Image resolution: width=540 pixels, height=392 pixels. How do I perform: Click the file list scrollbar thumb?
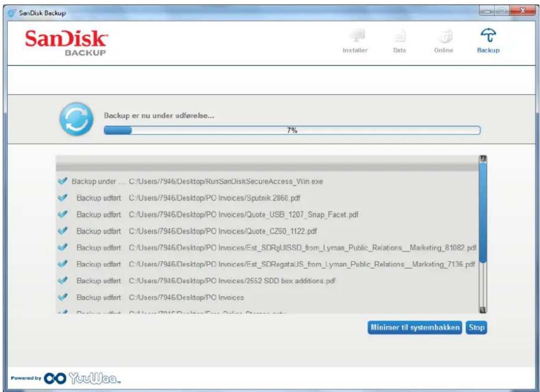(483, 212)
